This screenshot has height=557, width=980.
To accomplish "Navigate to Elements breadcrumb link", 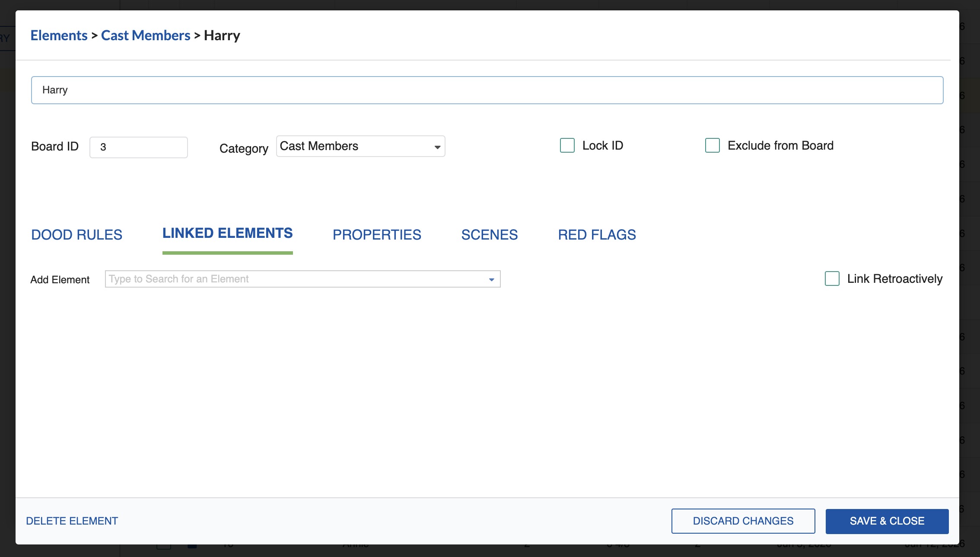I will coord(59,35).
